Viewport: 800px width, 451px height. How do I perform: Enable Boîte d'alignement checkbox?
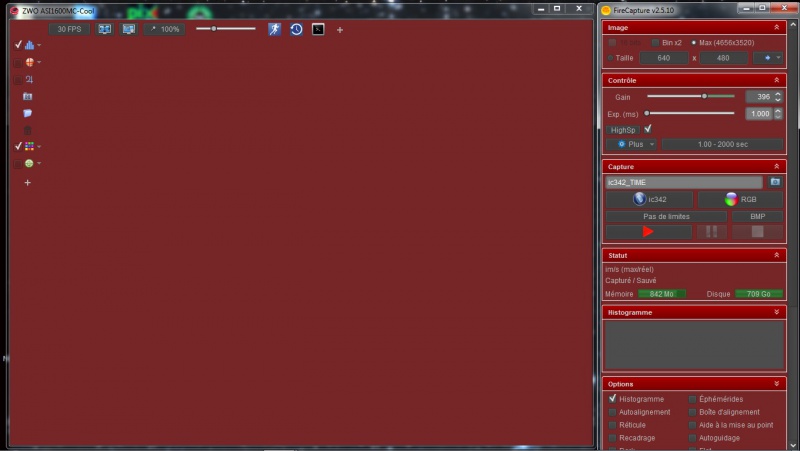(692, 412)
